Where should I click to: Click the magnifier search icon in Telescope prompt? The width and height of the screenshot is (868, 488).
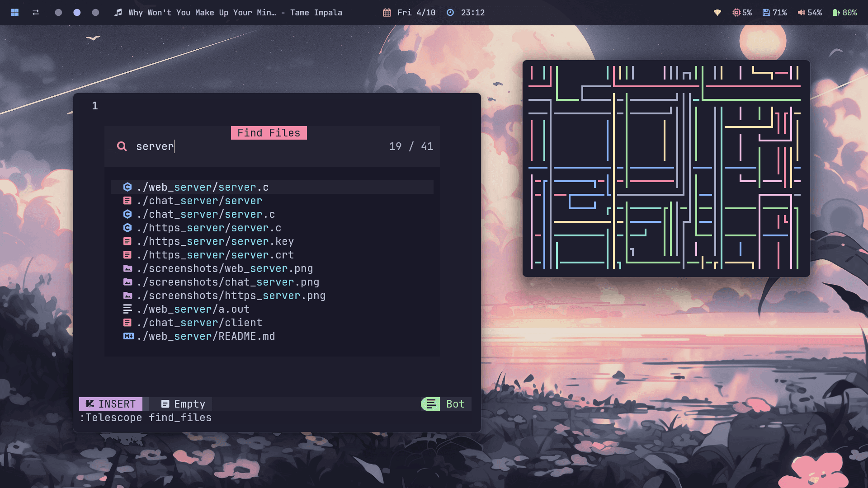tap(122, 146)
